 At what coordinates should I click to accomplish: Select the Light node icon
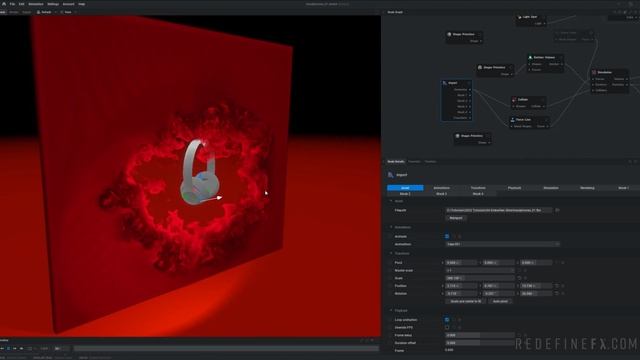tap(519, 17)
